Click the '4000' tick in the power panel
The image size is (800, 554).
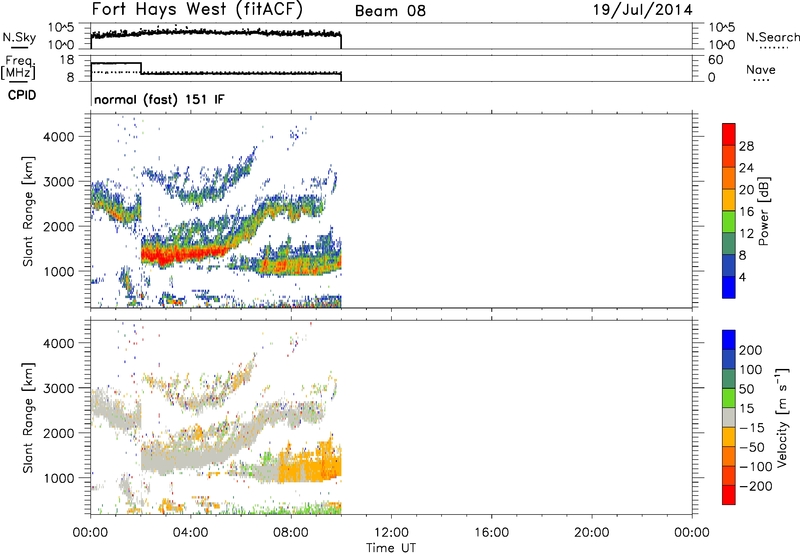[59, 137]
